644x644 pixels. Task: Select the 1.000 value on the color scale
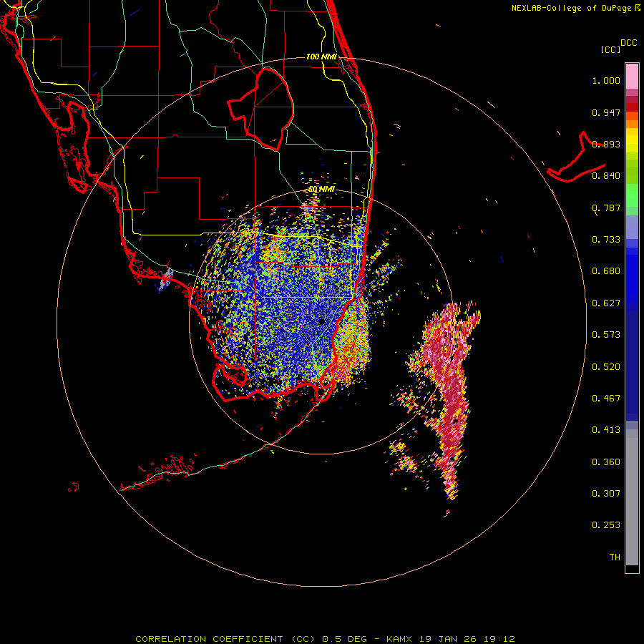point(606,80)
